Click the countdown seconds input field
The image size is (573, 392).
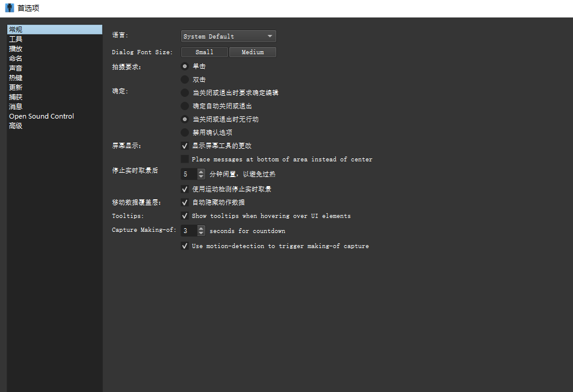[188, 231]
